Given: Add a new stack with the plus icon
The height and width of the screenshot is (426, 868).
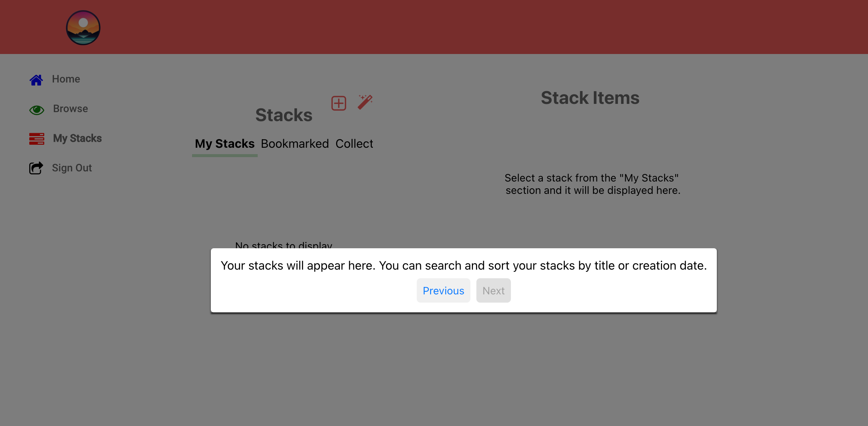Looking at the screenshot, I should [x=338, y=103].
